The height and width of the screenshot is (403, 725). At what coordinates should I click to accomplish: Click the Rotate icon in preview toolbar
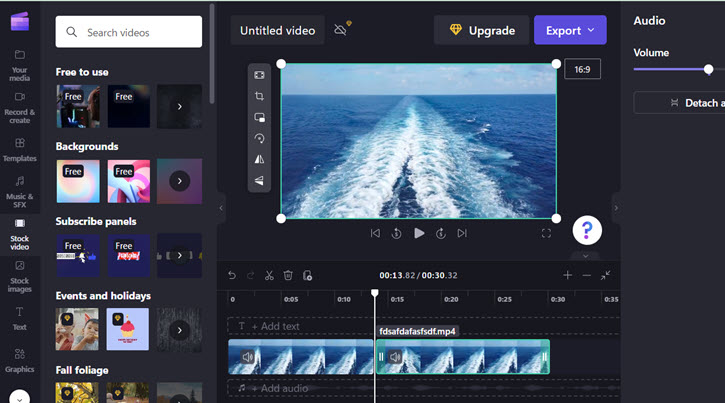pos(259,139)
